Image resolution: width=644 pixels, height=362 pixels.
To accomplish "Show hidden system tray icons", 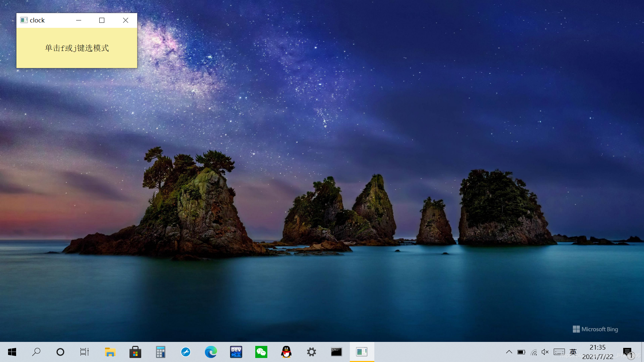I will [509, 352].
